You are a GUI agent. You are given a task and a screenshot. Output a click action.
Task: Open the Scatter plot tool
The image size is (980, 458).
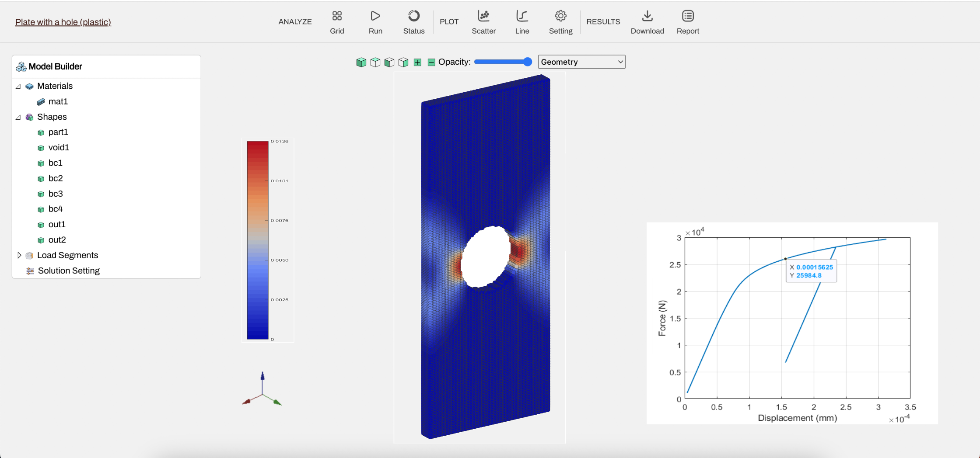tap(483, 22)
